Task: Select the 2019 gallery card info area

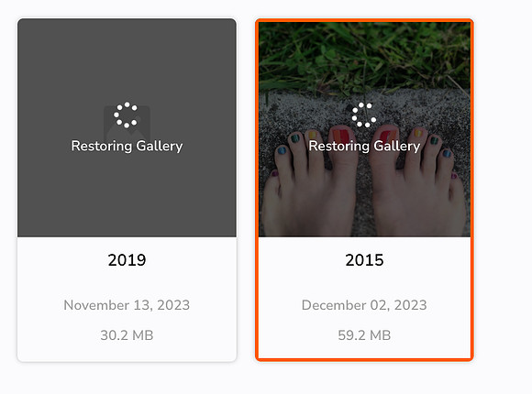Action: click(x=127, y=299)
